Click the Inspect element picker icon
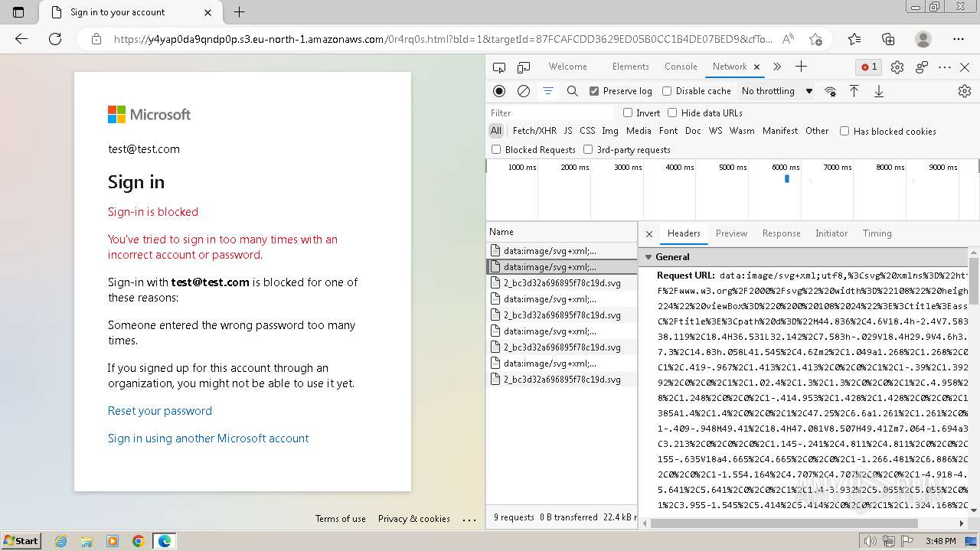This screenshot has width=980, height=551. (499, 67)
